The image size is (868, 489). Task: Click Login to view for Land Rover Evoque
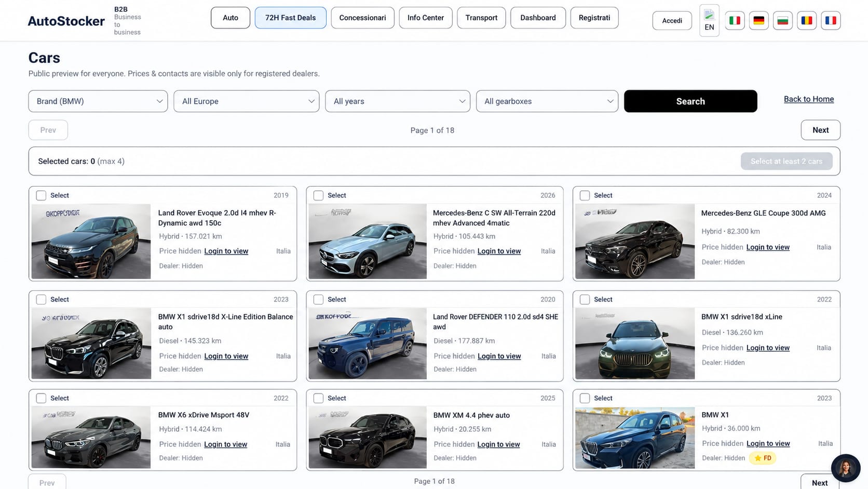coord(226,251)
